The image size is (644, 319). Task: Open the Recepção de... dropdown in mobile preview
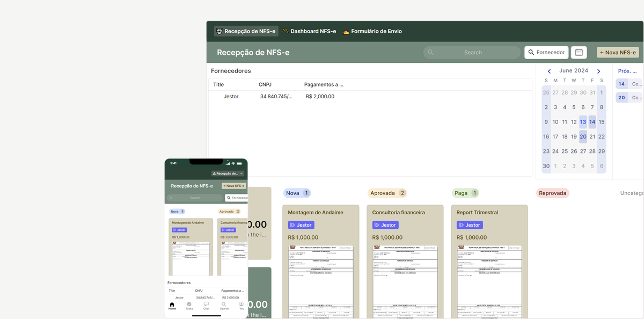(226, 173)
